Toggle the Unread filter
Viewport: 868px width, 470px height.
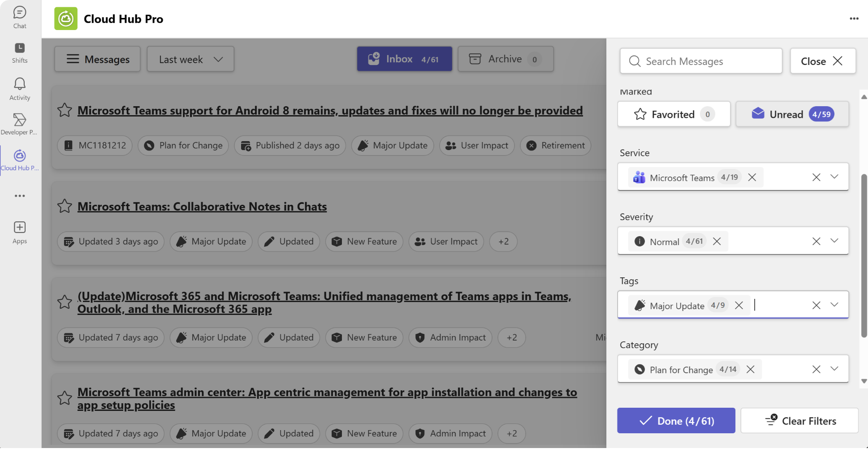[792, 114]
